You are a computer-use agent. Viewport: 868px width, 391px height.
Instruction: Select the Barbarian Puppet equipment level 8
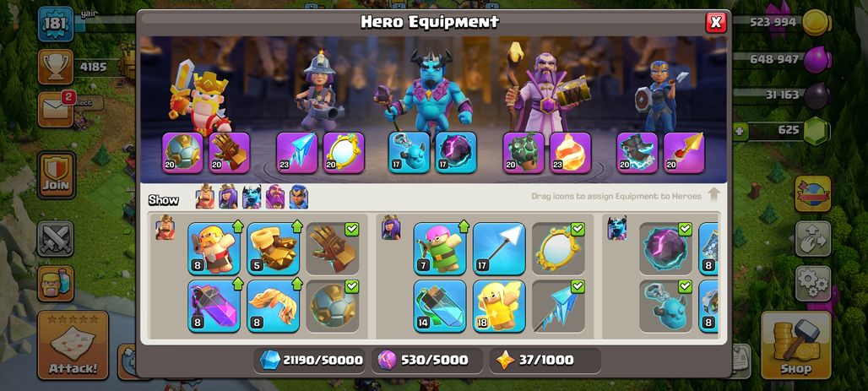click(214, 248)
